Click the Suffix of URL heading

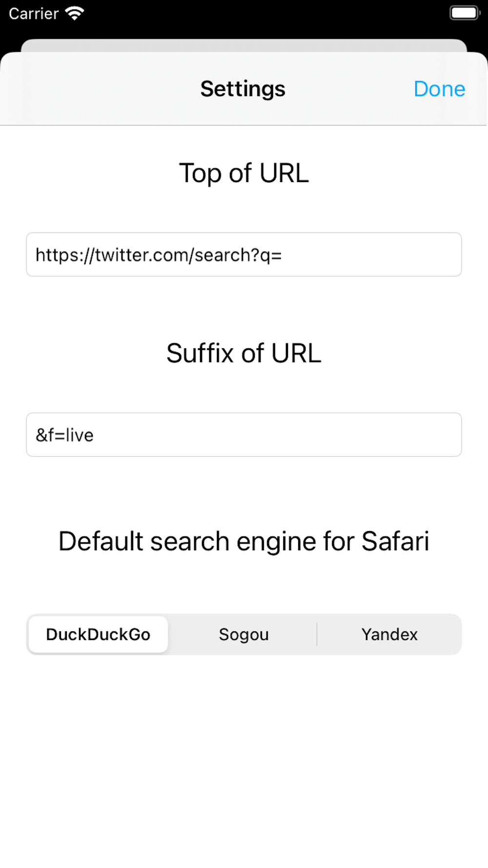pyautogui.click(x=244, y=353)
